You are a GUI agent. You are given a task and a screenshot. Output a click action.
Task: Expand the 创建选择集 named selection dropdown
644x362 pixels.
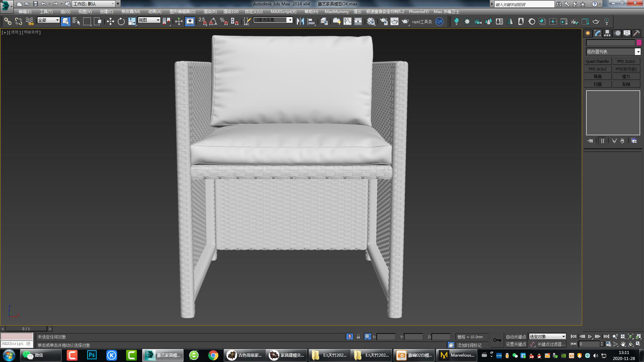click(289, 20)
